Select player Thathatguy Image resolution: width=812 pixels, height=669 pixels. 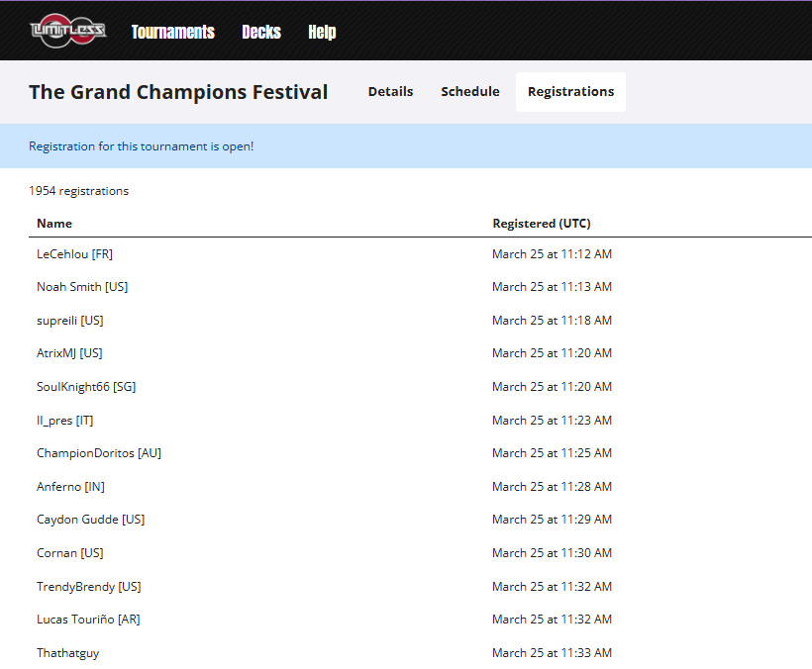click(x=68, y=653)
